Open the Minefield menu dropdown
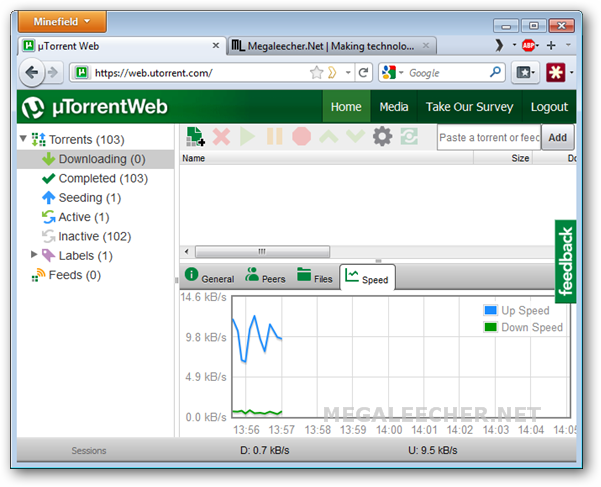The image size is (601, 487). tap(62, 22)
